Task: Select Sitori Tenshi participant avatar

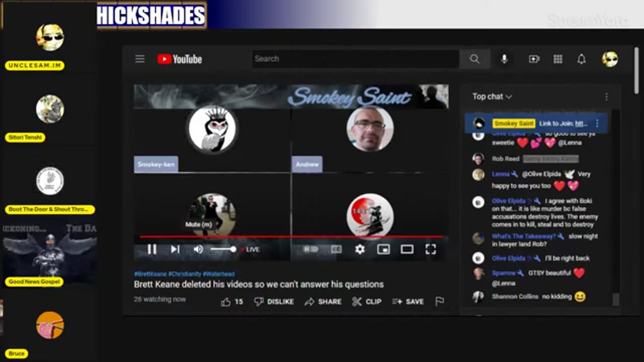Action: pyautogui.click(x=50, y=109)
